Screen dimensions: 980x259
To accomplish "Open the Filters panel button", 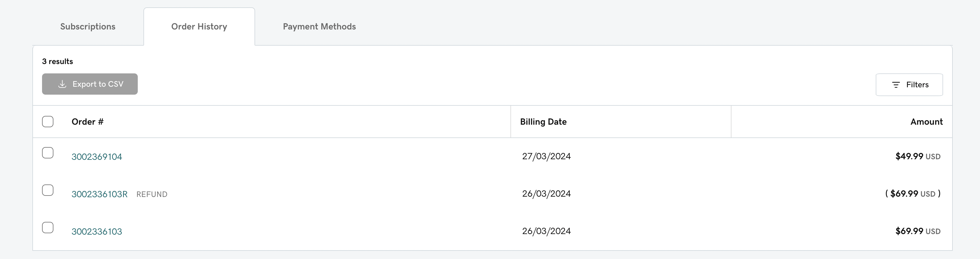I will tap(909, 85).
